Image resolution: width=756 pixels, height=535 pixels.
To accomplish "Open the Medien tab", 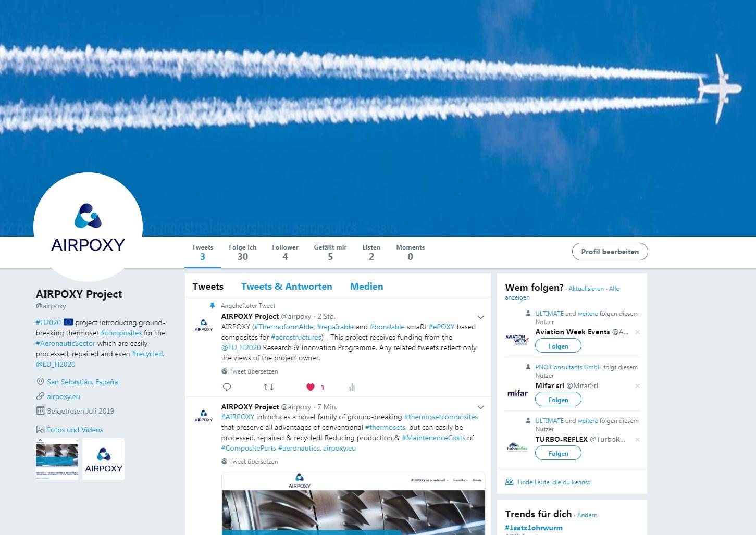I will click(x=366, y=287).
